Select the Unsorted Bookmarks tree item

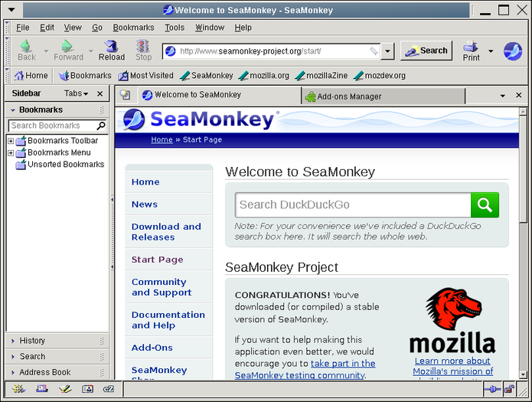[60, 165]
